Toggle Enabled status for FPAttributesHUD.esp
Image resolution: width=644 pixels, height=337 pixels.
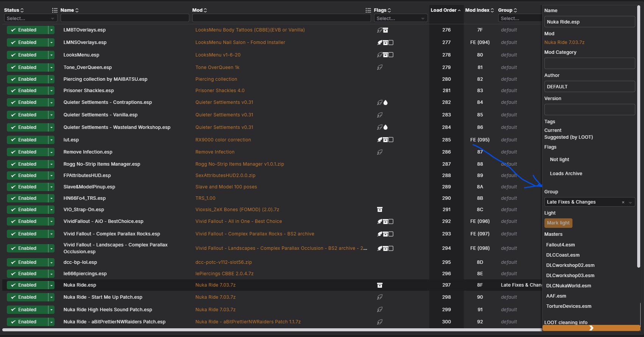pyautogui.click(x=27, y=176)
